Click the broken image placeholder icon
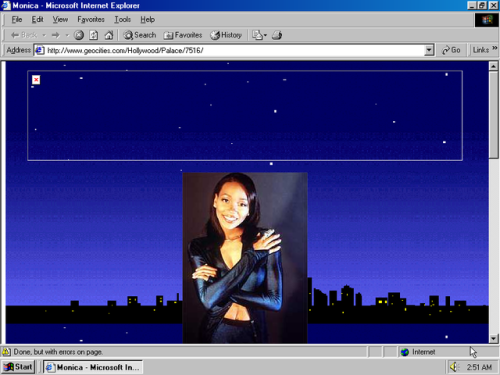The height and width of the screenshot is (375, 500). coord(36,80)
